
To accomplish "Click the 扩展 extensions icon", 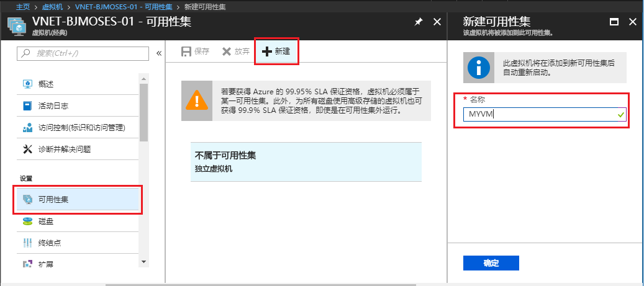I will pyautogui.click(x=27, y=264).
